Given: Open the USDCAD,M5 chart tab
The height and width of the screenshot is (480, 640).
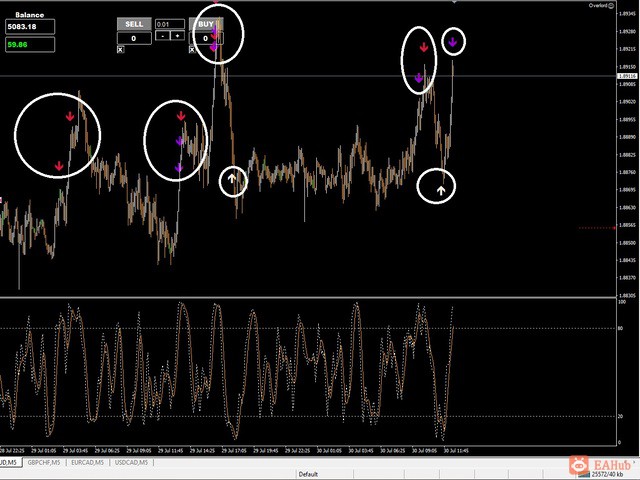Looking at the screenshot, I should point(131,462).
